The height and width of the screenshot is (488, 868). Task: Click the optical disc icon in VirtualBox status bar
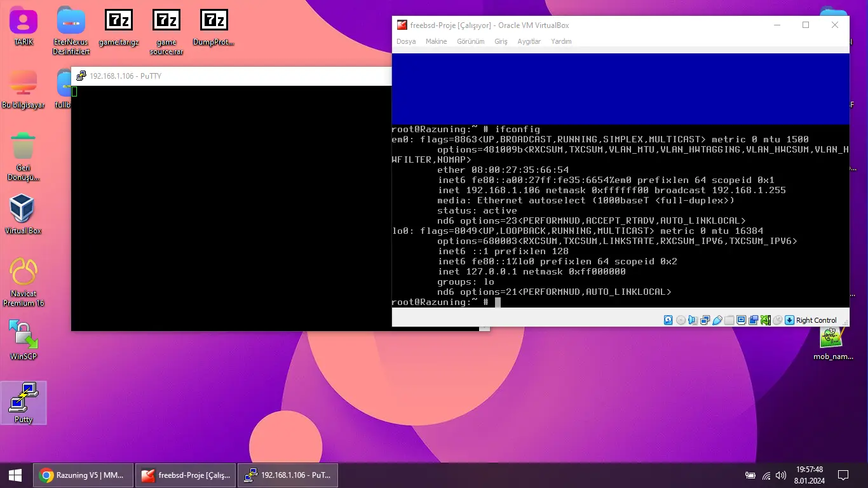pos(681,320)
